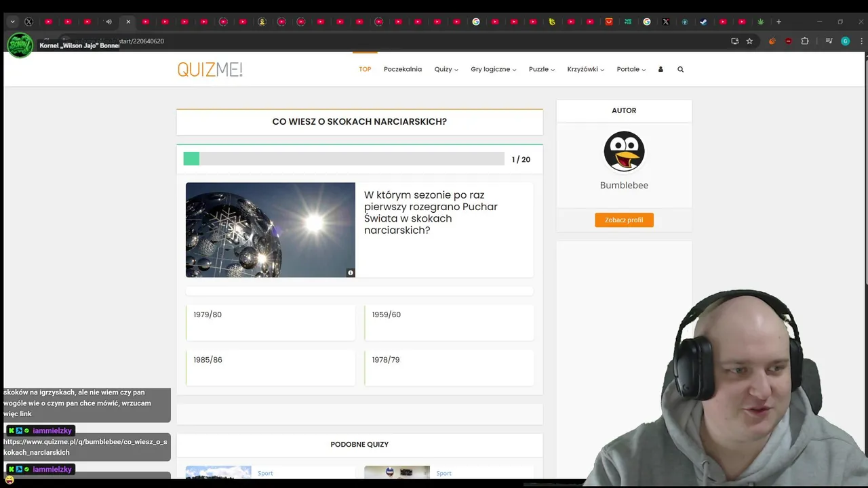Viewport: 868px width, 488px height.
Task: Click the user account icon in navbar
Action: (x=660, y=69)
